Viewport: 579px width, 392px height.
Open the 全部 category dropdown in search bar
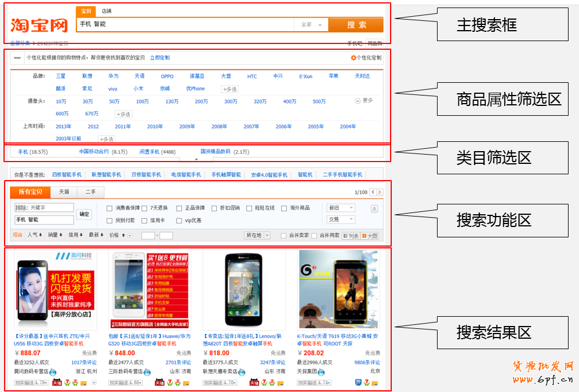(312, 25)
